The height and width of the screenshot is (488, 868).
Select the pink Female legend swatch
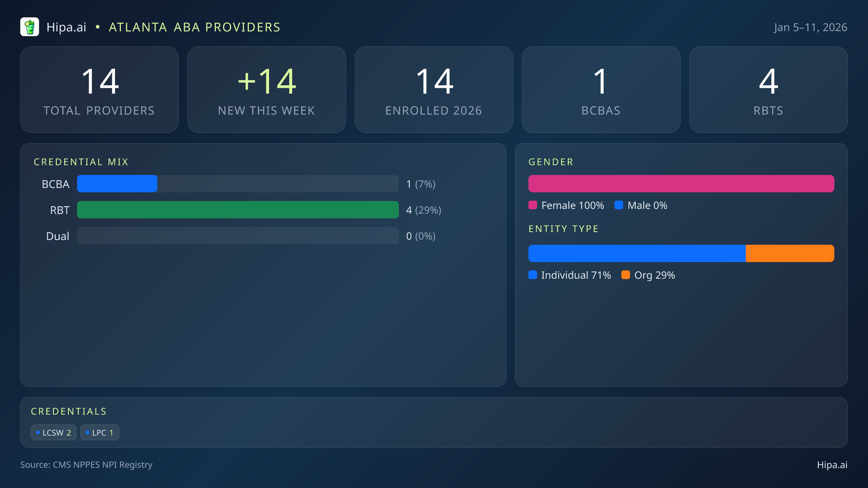pos(533,205)
